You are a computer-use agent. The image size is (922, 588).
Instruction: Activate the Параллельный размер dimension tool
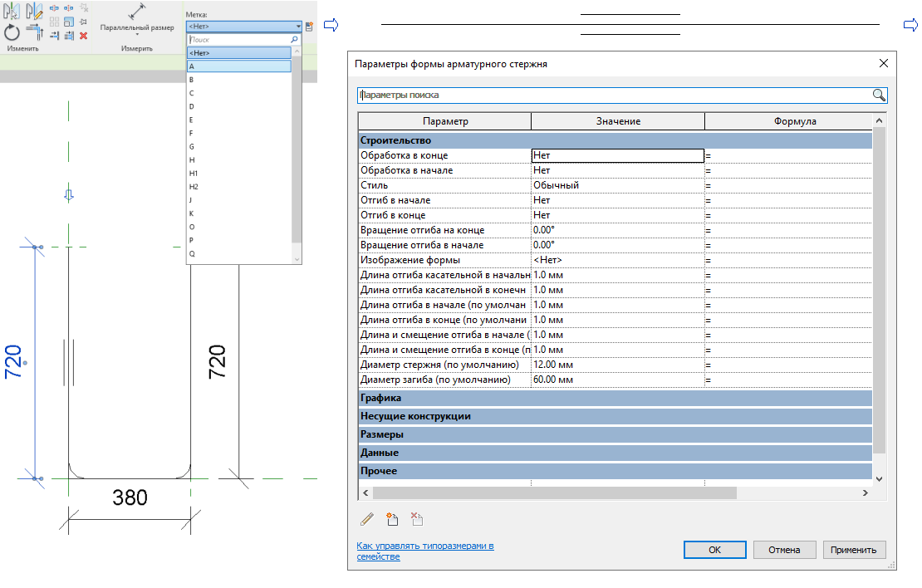[x=137, y=17]
